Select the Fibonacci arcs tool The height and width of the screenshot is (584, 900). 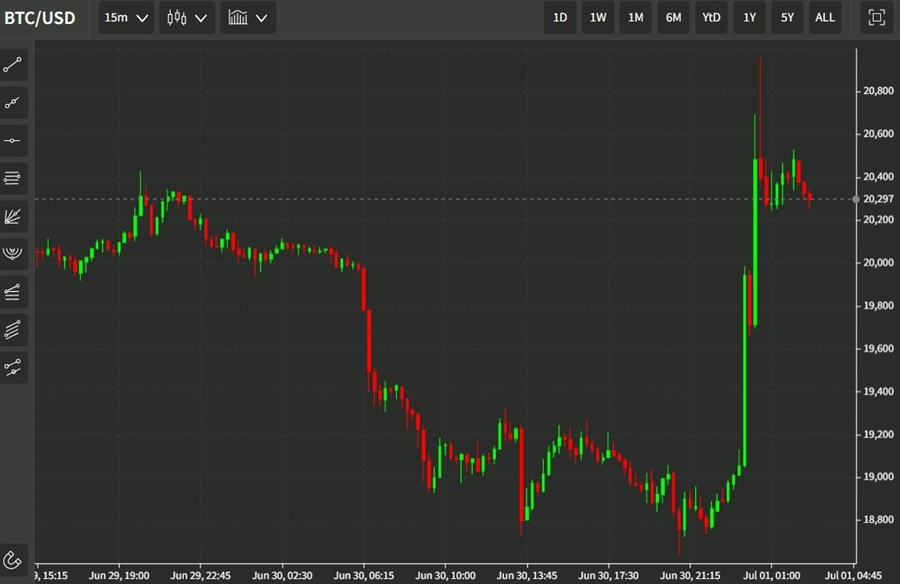[13, 254]
